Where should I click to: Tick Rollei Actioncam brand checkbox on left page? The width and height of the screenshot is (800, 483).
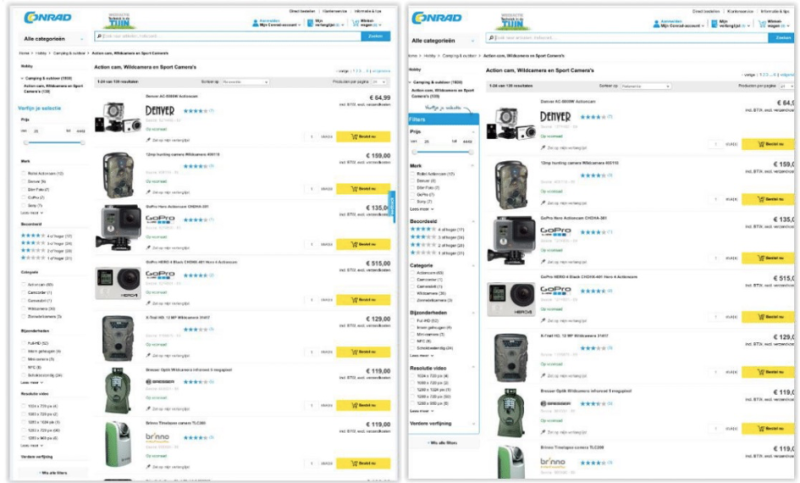click(23, 173)
